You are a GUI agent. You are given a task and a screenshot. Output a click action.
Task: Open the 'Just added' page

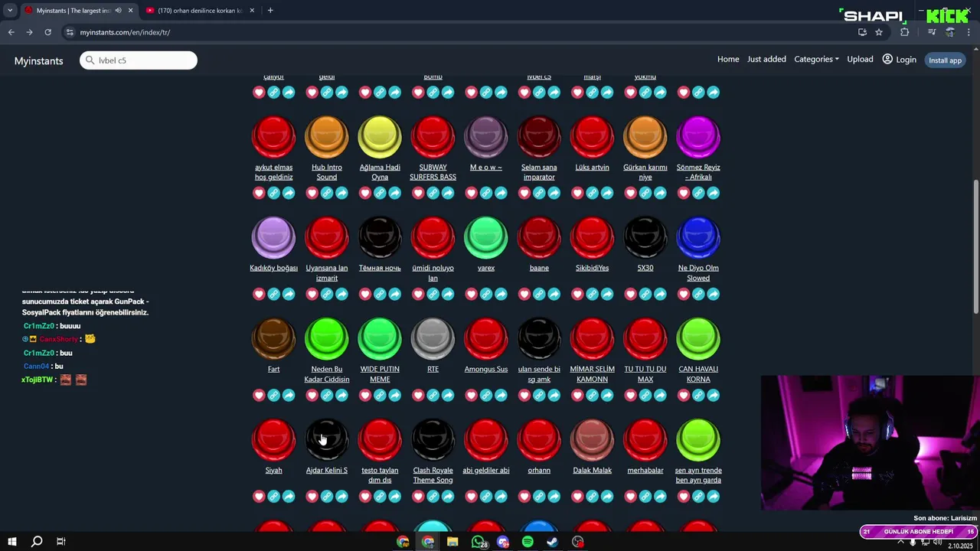click(766, 60)
